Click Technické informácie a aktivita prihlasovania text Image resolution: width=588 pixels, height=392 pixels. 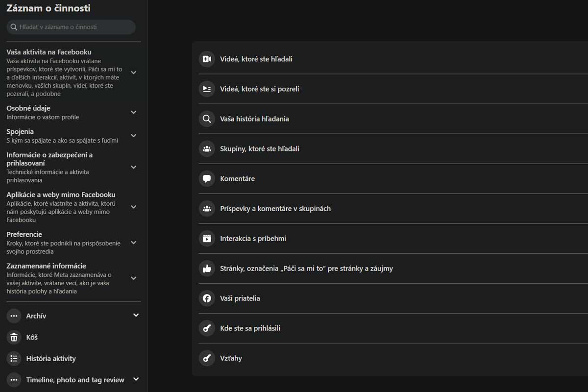click(48, 176)
